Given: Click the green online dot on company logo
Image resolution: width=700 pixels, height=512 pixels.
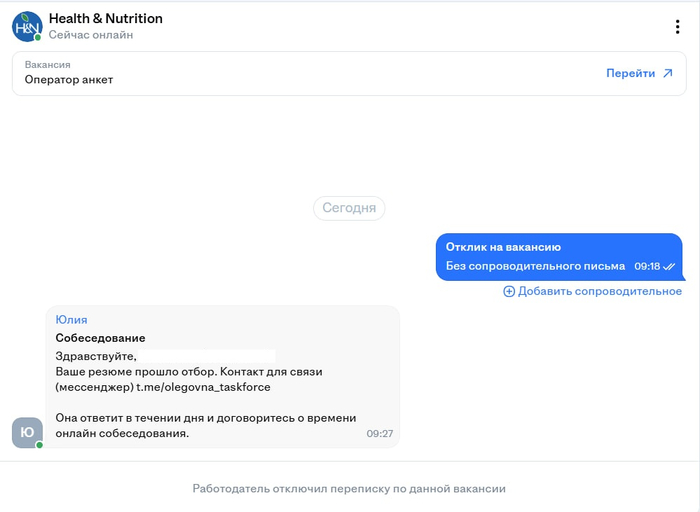Looking at the screenshot, I should tap(39, 38).
